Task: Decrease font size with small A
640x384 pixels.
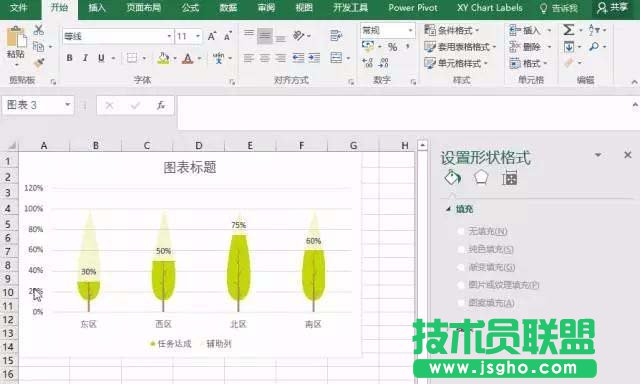Action: 227,36
